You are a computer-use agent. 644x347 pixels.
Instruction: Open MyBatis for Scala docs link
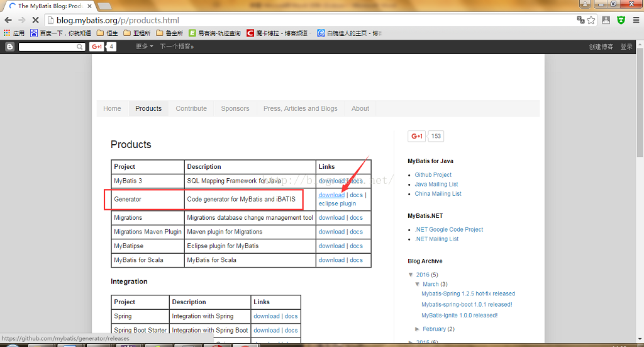point(356,260)
